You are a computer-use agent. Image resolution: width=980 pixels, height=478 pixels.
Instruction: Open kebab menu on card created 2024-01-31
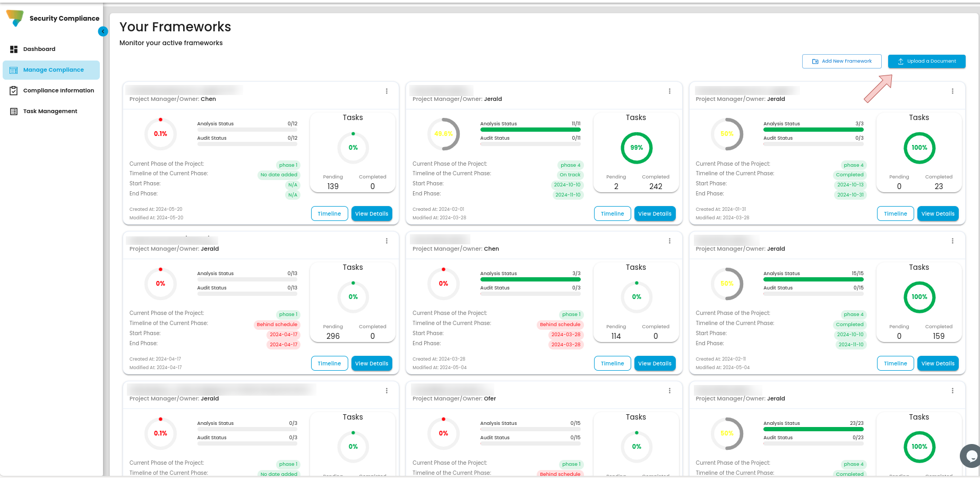[952, 91]
